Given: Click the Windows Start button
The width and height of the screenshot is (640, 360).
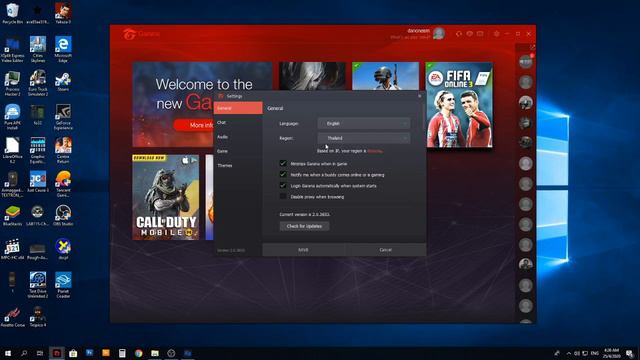Looking at the screenshot, I should [7, 353].
